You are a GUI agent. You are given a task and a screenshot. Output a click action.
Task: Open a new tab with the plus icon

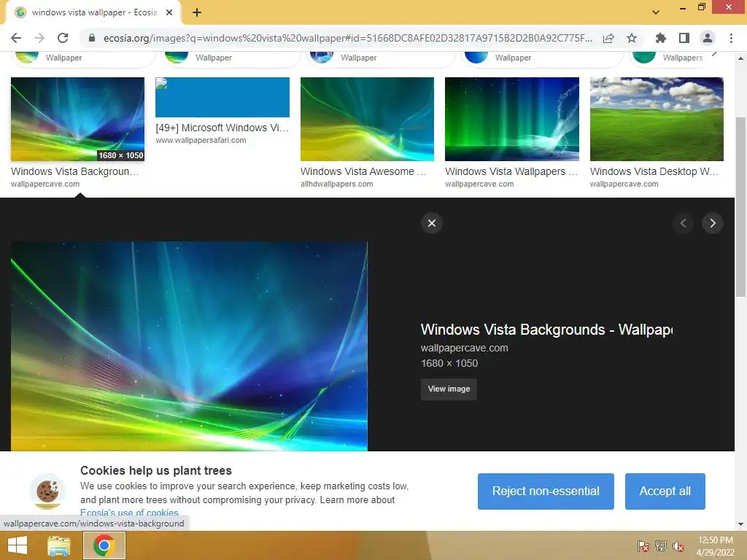click(x=197, y=13)
